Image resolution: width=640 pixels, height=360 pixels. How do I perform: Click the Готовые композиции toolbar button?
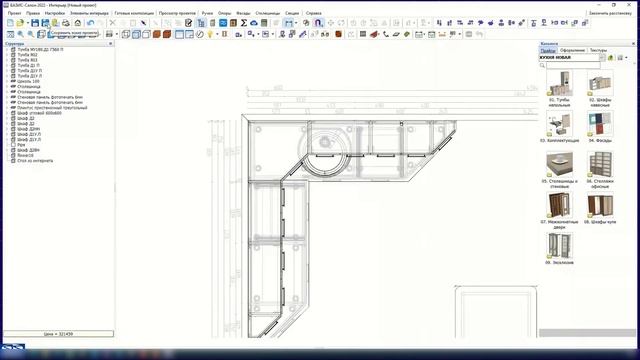[134, 13]
